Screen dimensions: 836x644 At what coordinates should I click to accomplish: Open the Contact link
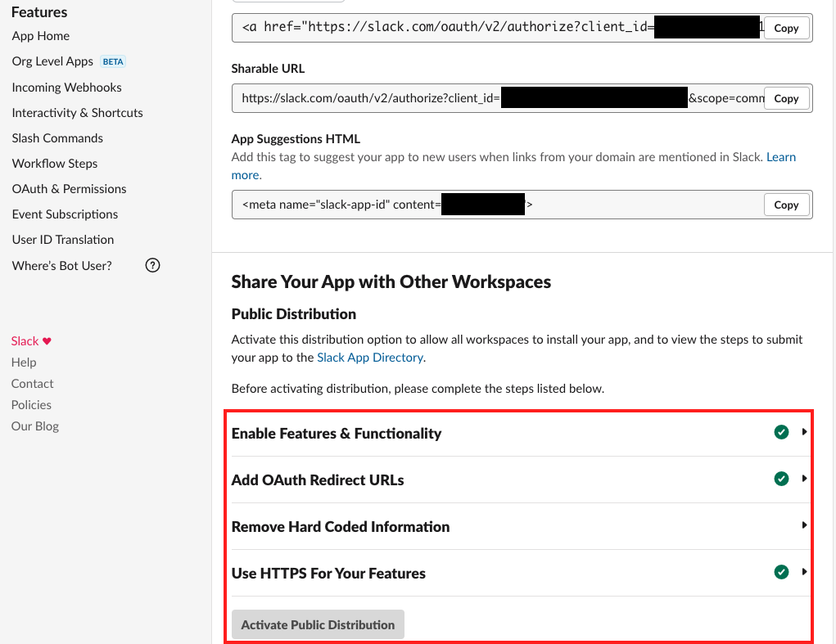pos(32,384)
